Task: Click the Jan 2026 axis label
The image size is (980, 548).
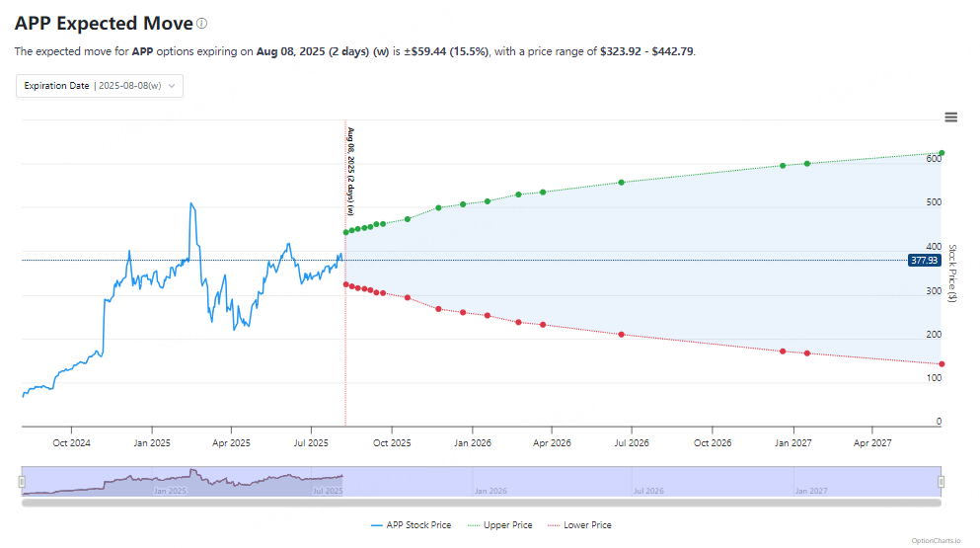Action: click(473, 443)
